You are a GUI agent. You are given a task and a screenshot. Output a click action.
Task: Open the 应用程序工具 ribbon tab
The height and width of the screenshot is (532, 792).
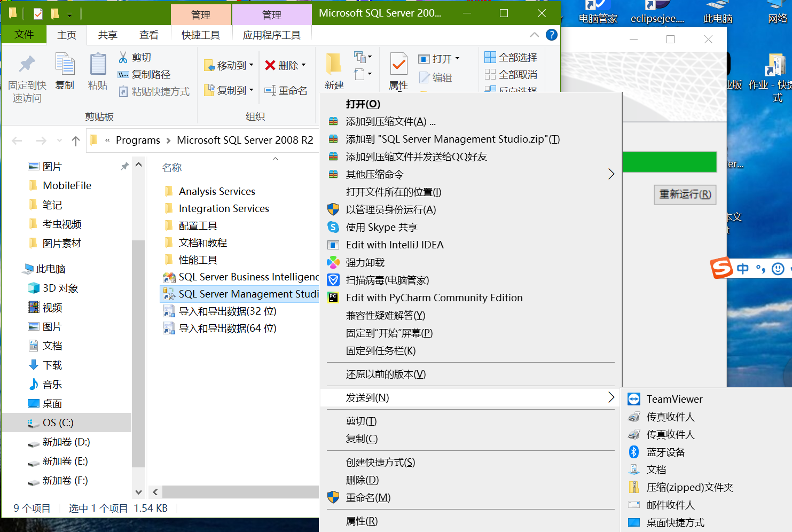[271, 35]
